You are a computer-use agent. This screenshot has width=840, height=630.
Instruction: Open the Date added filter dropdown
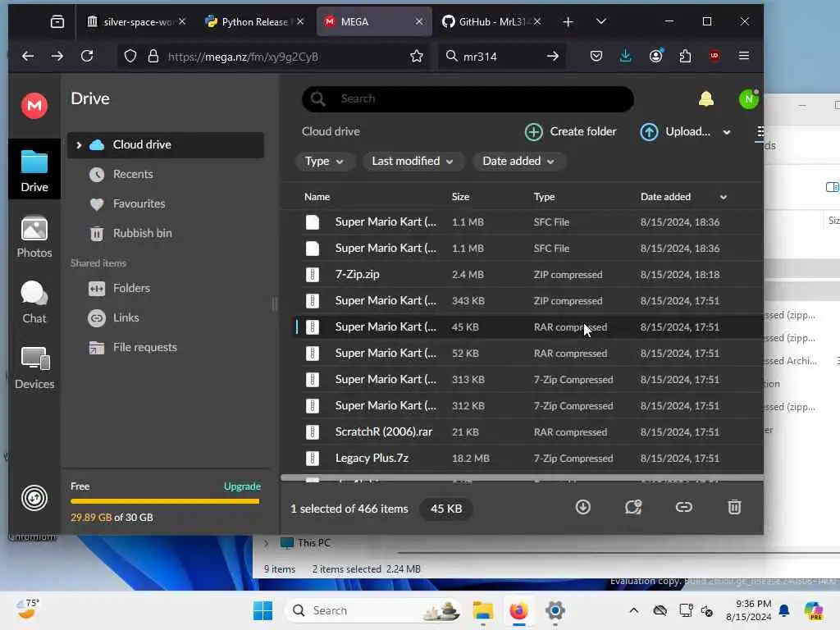click(518, 162)
